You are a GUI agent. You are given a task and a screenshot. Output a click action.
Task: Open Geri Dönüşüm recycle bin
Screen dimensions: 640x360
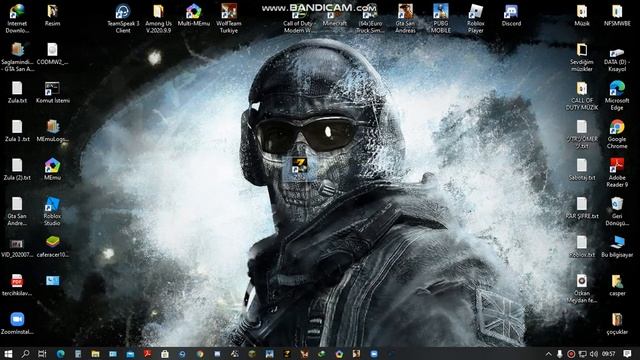617,211
